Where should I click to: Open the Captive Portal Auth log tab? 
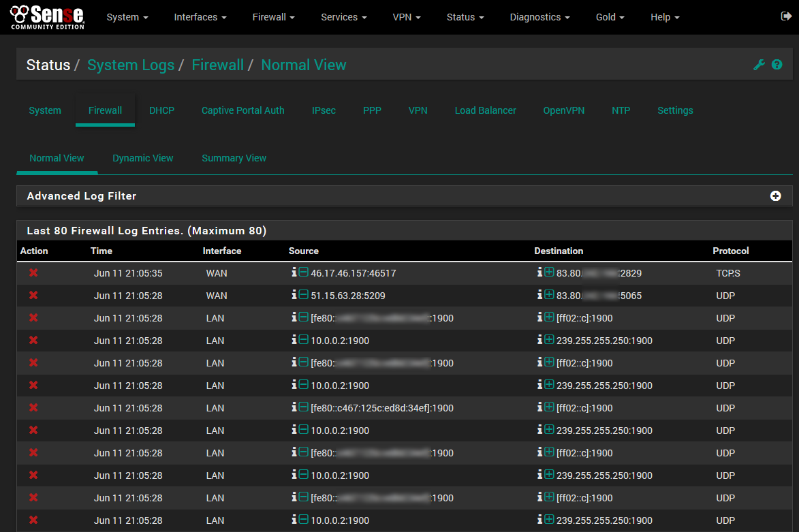click(x=243, y=110)
